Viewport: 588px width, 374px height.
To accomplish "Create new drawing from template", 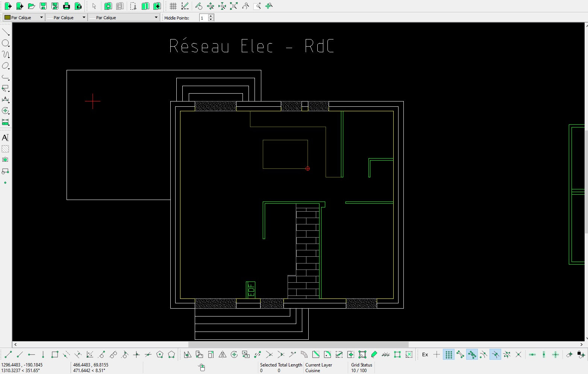I will 20,6.
